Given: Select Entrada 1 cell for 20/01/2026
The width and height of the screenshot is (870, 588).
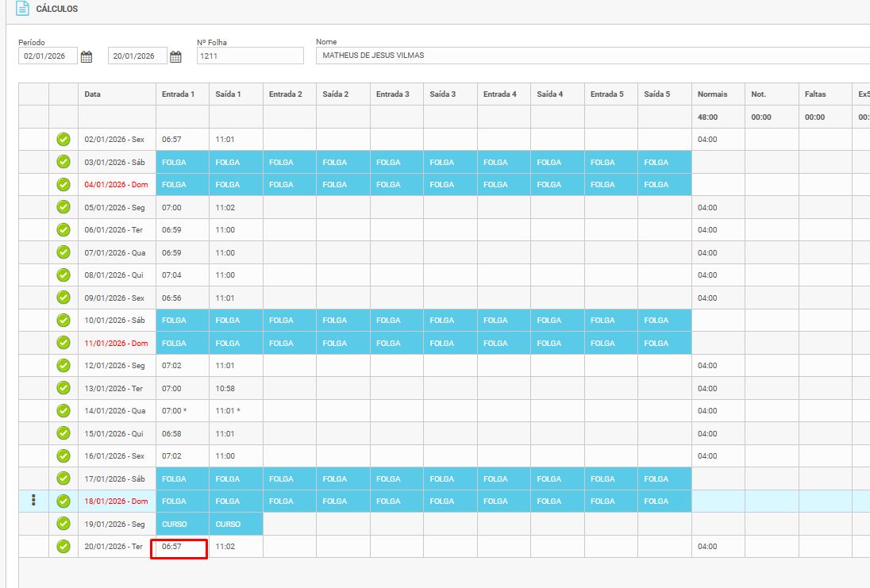Looking at the screenshot, I should 179,548.
